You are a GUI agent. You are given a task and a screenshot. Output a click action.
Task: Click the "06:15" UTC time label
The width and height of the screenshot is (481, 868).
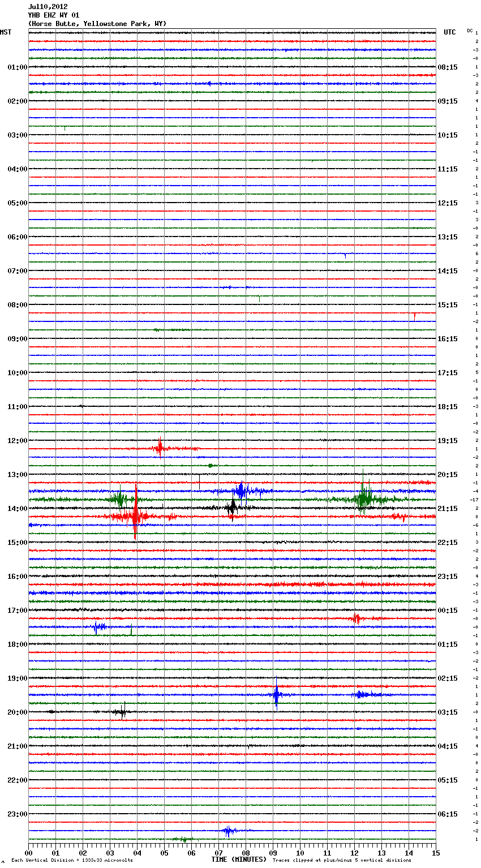(448, 814)
